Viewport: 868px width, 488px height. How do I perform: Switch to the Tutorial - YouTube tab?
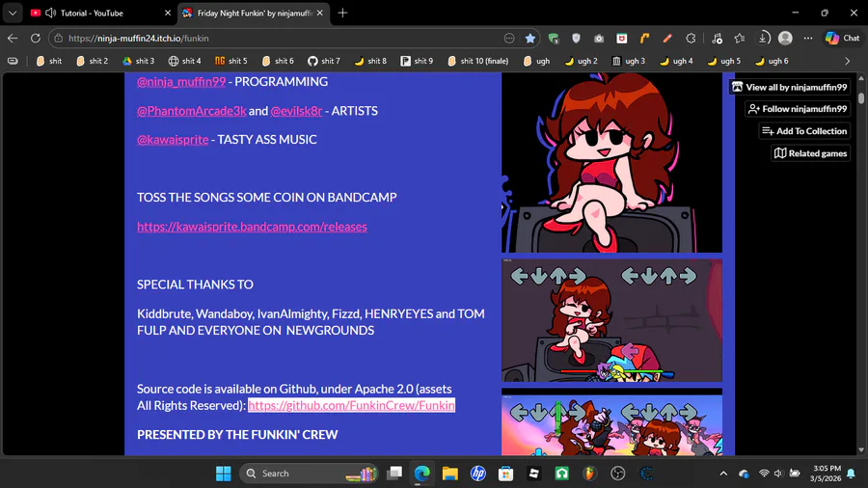[x=99, y=13]
